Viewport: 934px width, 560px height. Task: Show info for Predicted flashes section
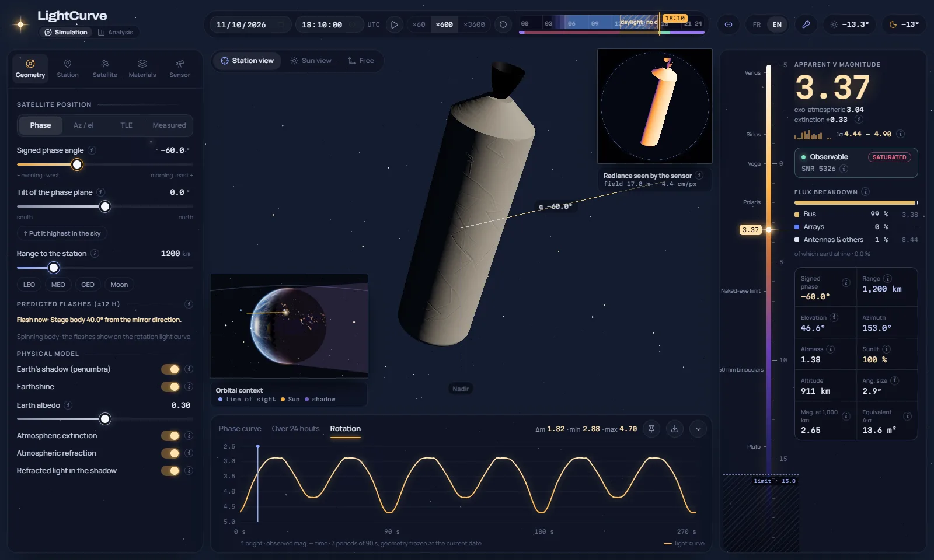pos(189,304)
